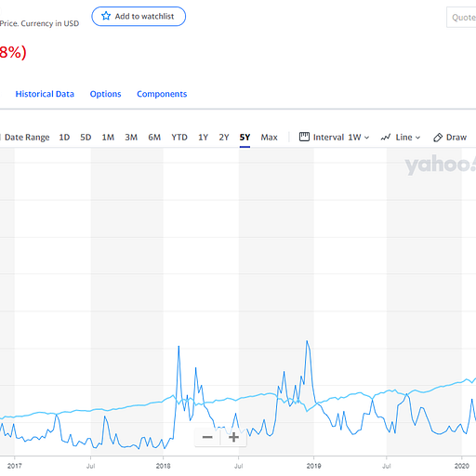
Task: Click the star icon in watchlist button
Action: [x=106, y=16]
